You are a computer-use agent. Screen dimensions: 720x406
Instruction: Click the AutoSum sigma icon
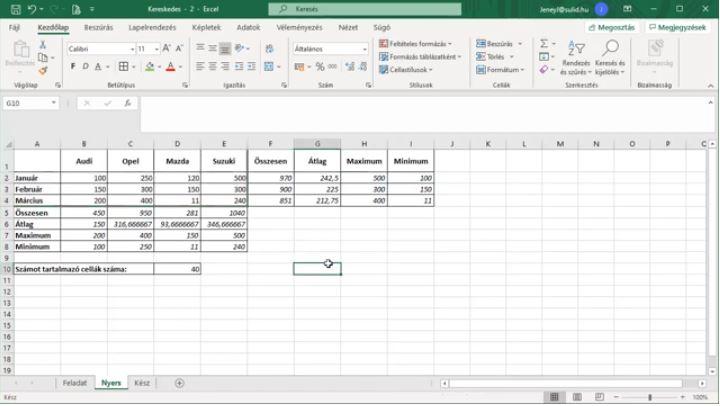coord(544,44)
